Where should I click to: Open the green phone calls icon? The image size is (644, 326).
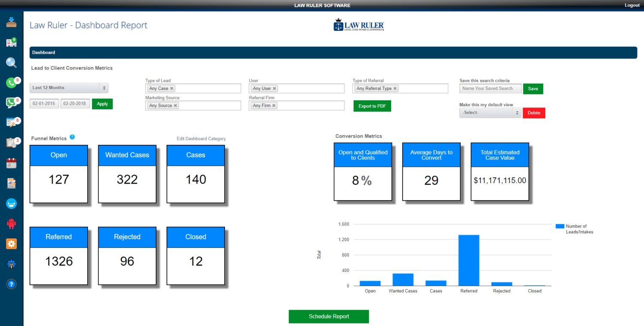pyautogui.click(x=11, y=83)
